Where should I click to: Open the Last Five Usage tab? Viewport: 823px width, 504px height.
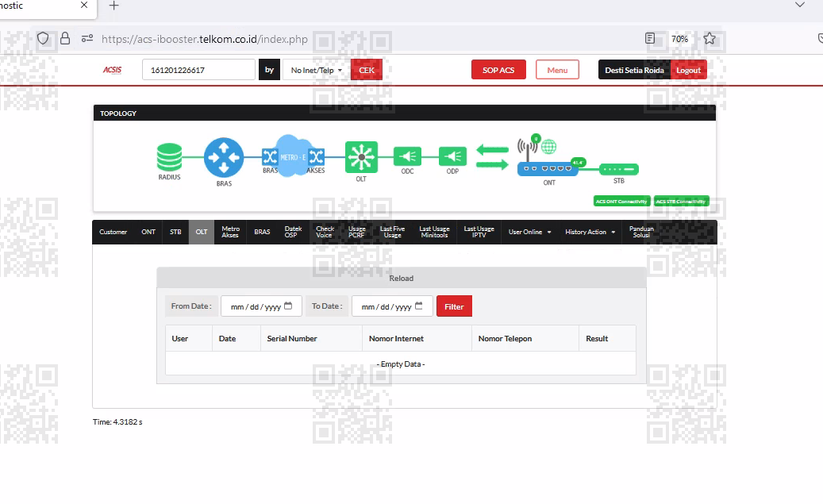392,232
